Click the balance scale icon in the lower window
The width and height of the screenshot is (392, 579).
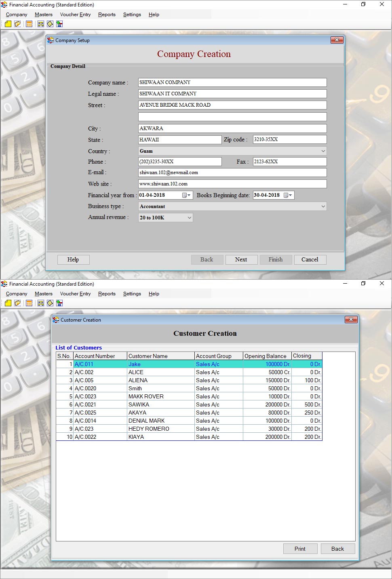coord(40,303)
